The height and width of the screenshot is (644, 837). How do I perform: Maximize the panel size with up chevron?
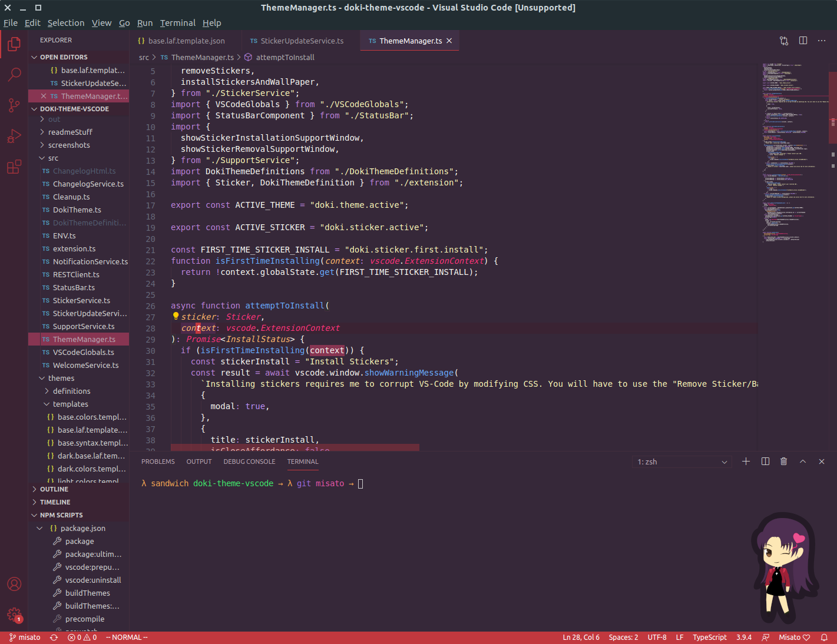tap(802, 462)
